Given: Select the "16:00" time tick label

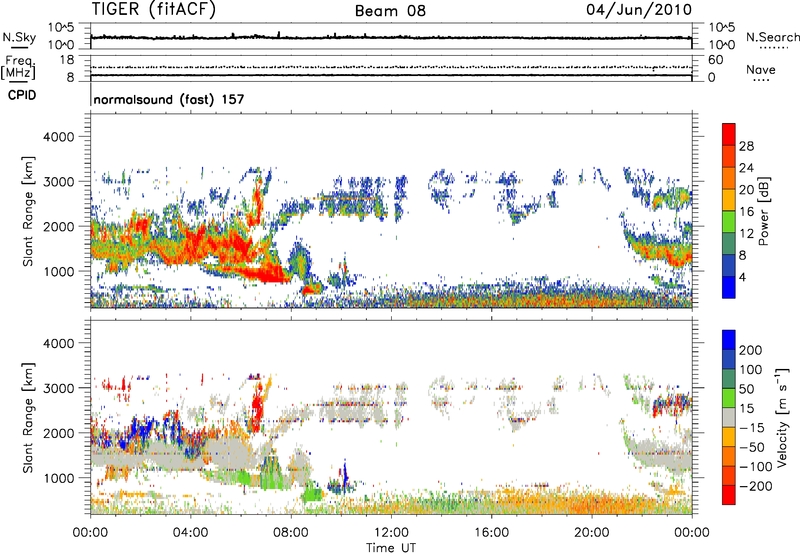Looking at the screenshot, I should pos(491,533).
